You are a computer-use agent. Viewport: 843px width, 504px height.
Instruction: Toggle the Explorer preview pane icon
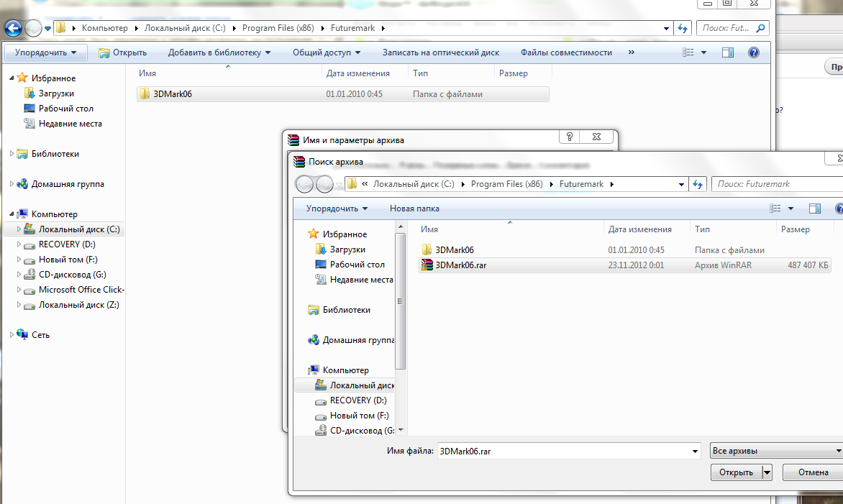(x=728, y=52)
